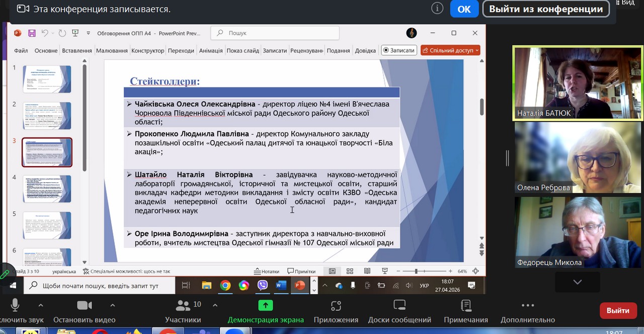This screenshot has height=334, width=644.
Task: Switch to Slide Sorter view icon
Action: pos(350,271)
